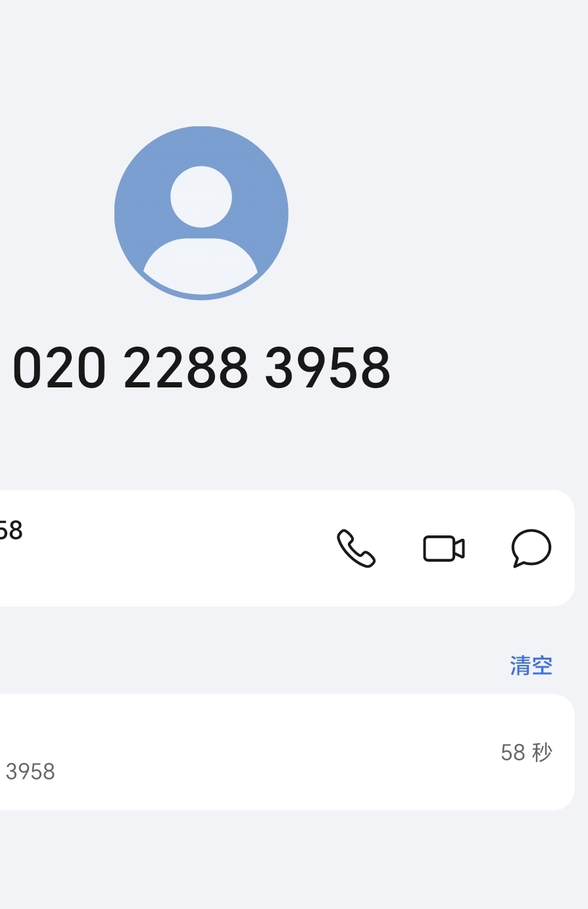Tap the 3958 text in the call record
This screenshot has width=588, height=909.
click(30, 772)
